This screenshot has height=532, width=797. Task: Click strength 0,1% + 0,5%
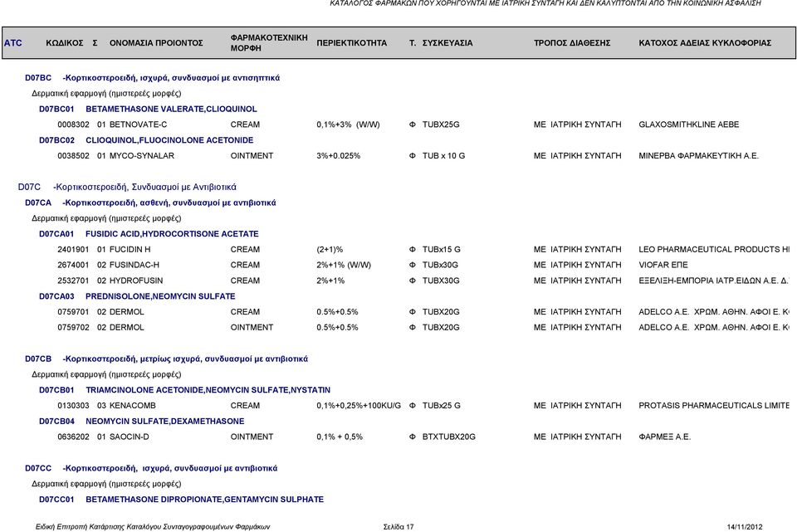340,437
